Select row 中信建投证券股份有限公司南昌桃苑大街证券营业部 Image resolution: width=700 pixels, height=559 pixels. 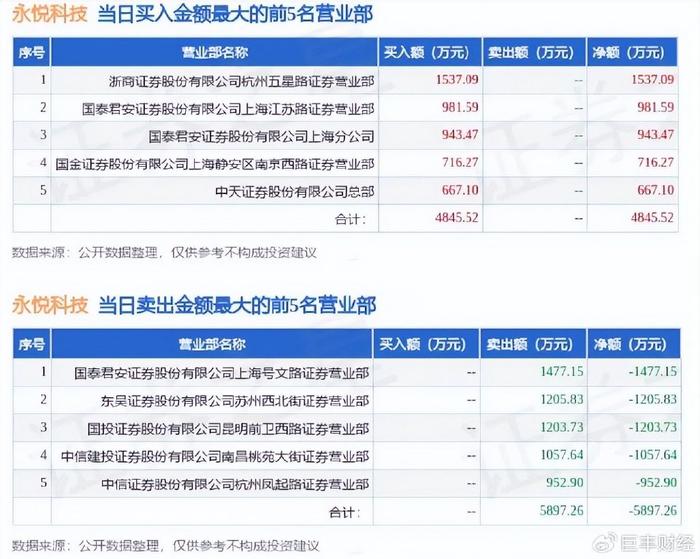coord(346,455)
